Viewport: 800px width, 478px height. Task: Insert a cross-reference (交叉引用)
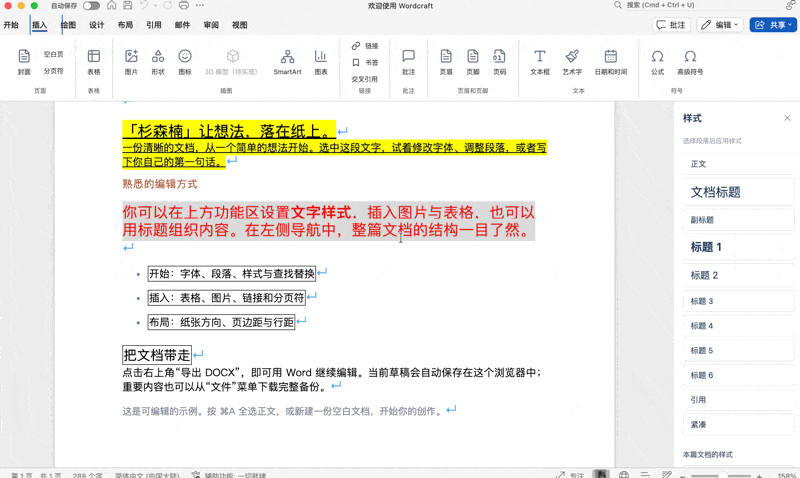(x=365, y=79)
